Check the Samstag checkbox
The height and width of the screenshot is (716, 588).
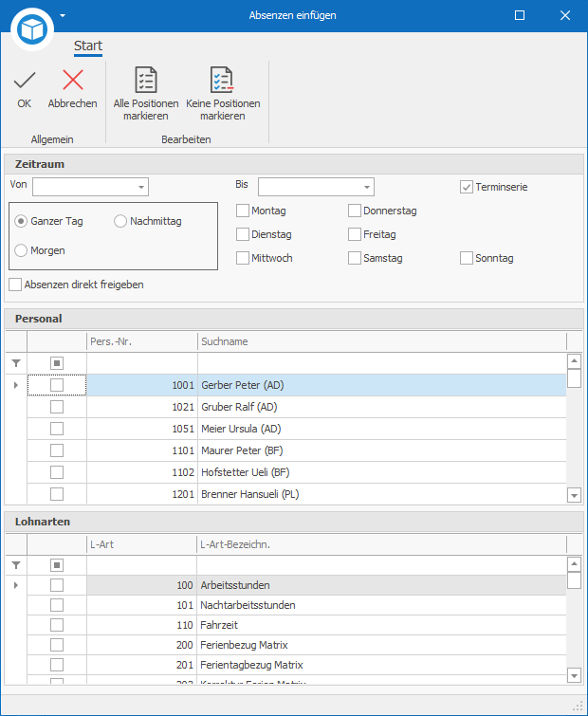[x=355, y=258]
